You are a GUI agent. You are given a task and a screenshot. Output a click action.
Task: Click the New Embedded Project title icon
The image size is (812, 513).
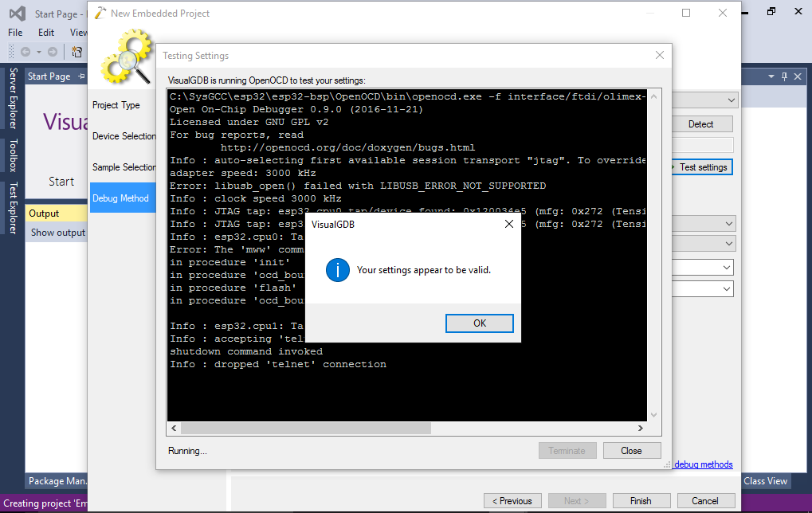[100, 13]
